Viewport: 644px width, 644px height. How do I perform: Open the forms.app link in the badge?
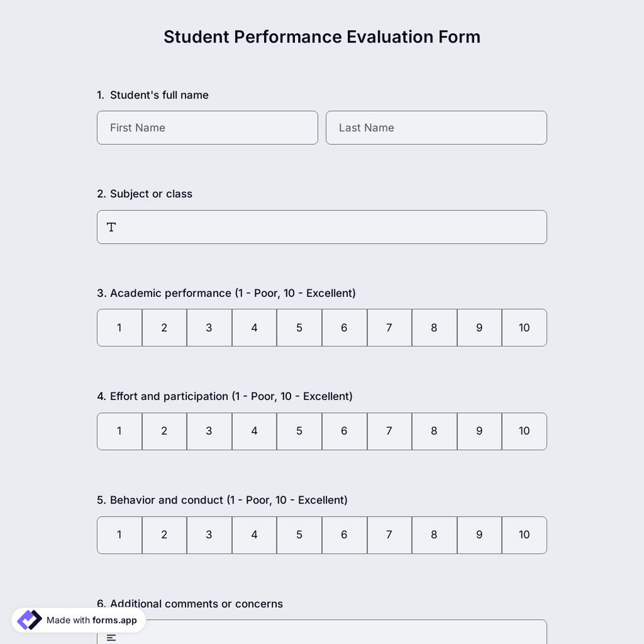point(113,620)
